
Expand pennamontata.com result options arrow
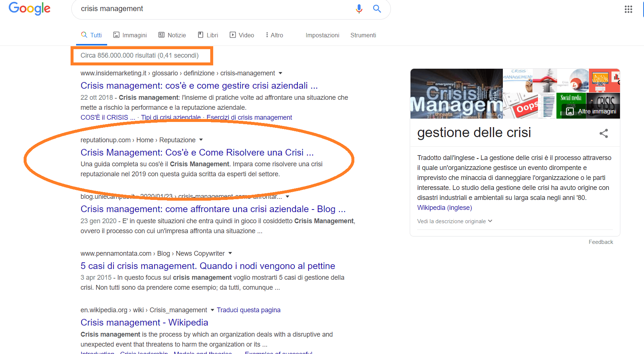(x=230, y=253)
